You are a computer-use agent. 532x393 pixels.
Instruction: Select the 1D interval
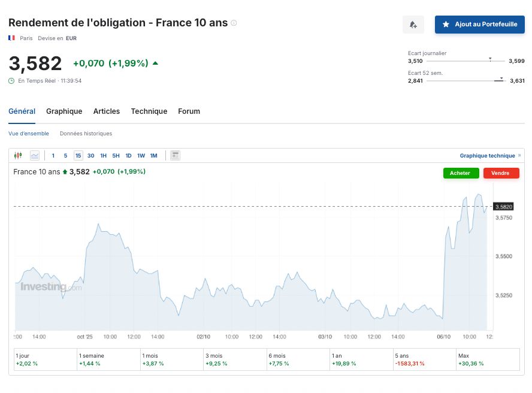[128, 155]
